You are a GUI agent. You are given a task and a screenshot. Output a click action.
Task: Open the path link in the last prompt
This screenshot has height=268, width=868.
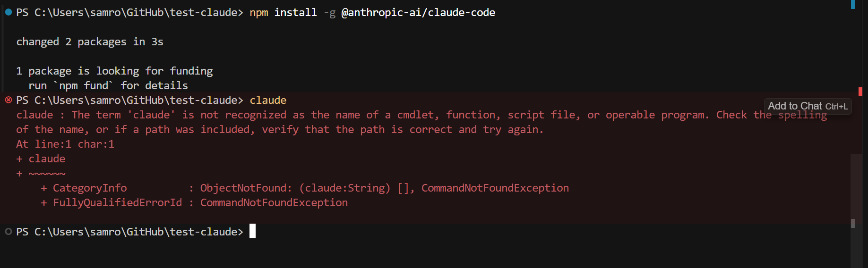139,232
